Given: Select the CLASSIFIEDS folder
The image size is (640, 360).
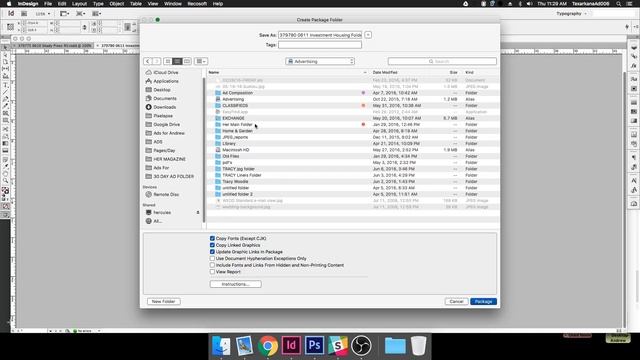Looking at the screenshot, I should click(353, 106).
